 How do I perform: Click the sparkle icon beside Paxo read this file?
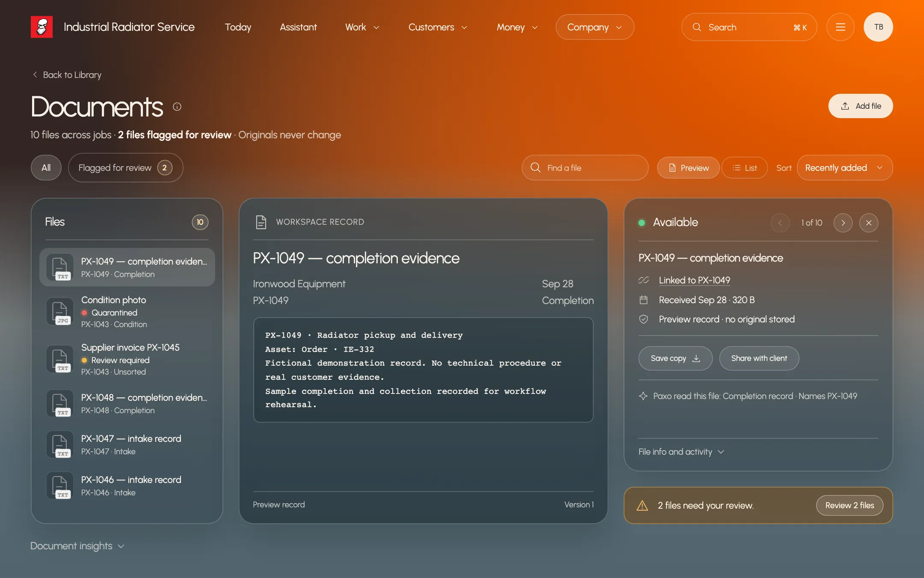(643, 396)
